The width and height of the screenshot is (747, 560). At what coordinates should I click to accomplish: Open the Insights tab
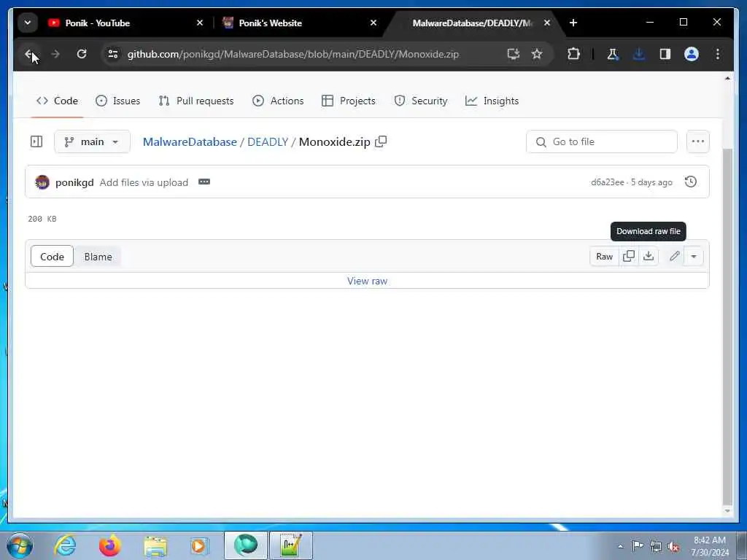pyautogui.click(x=492, y=101)
